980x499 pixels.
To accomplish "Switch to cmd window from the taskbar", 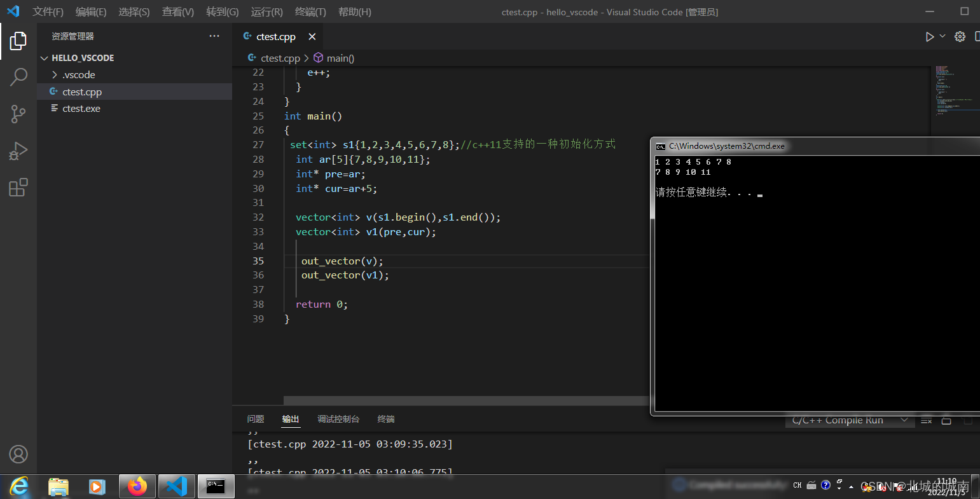I will pos(216,487).
